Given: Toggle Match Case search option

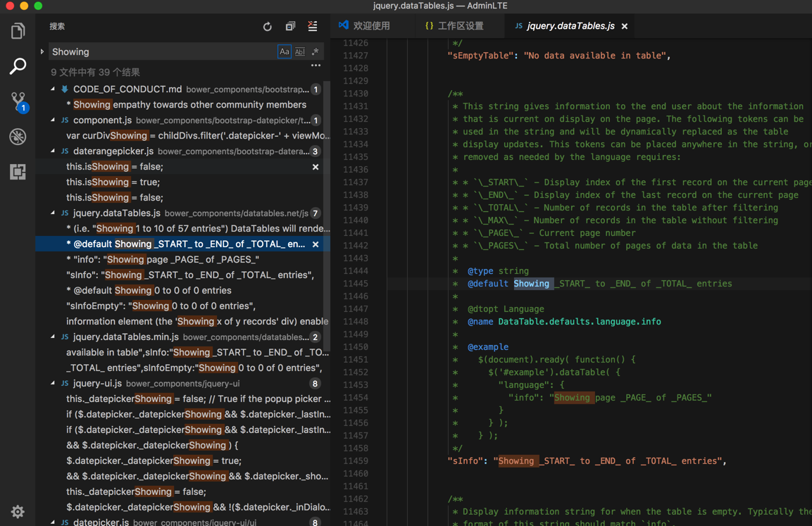Looking at the screenshot, I should pos(284,51).
